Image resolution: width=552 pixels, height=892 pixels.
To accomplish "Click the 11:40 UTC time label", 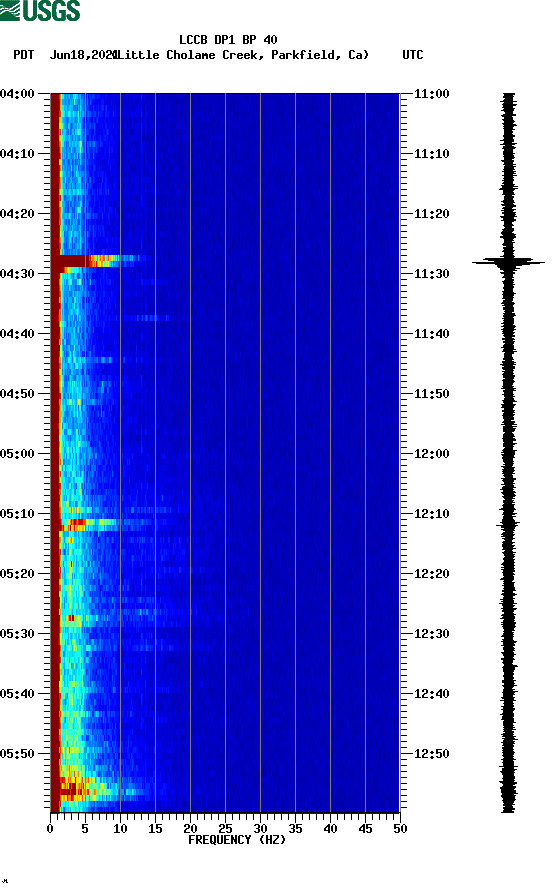I will tap(431, 333).
